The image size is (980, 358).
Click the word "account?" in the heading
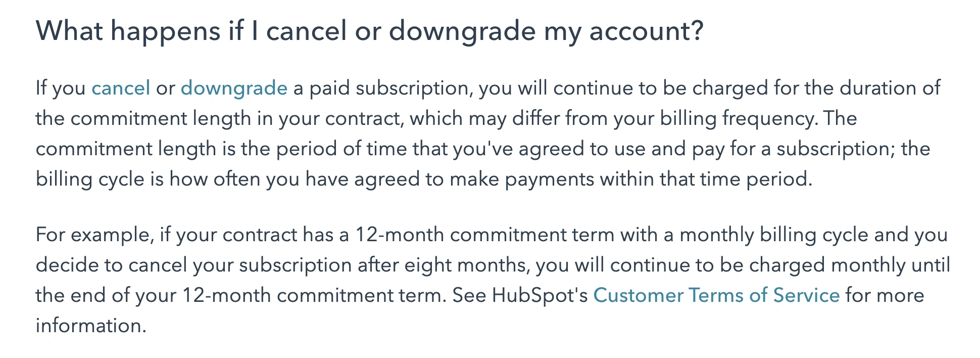pyautogui.click(x=646, y=31)
